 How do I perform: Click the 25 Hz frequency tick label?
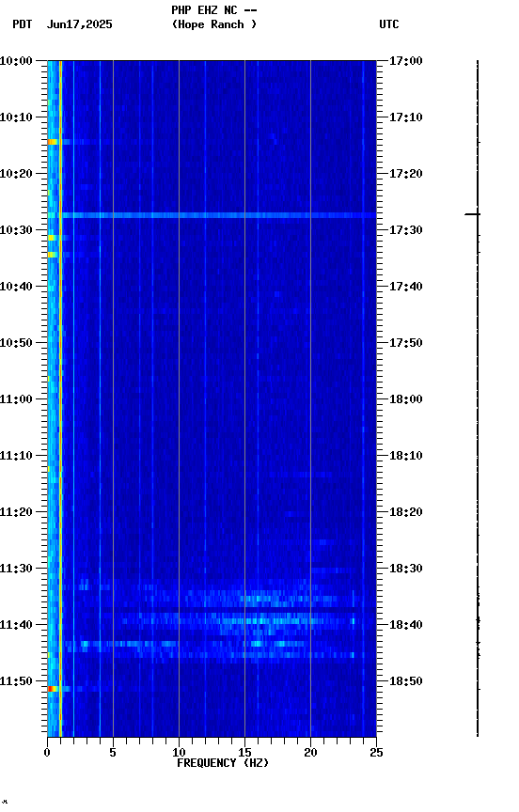click(x=376, y=753)
